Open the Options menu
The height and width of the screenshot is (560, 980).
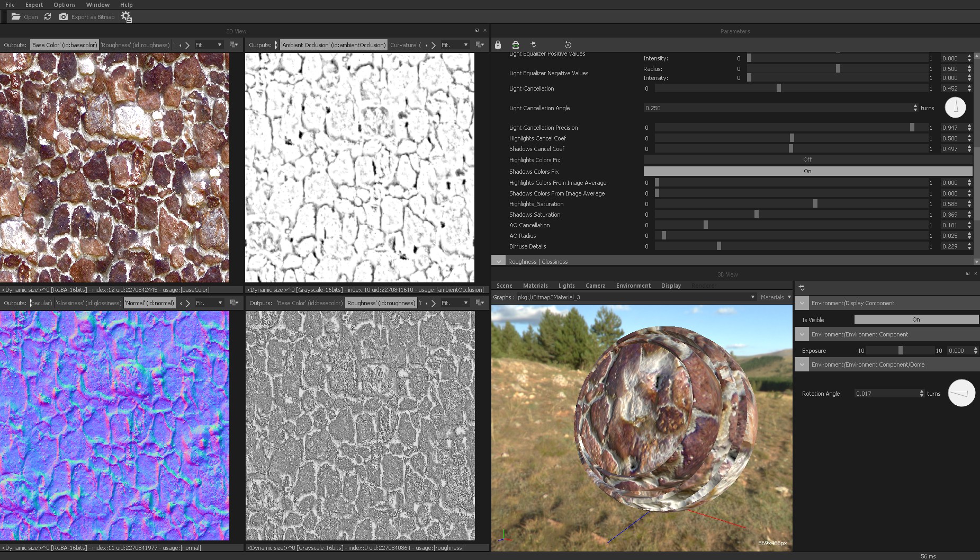tap(65, 5)
